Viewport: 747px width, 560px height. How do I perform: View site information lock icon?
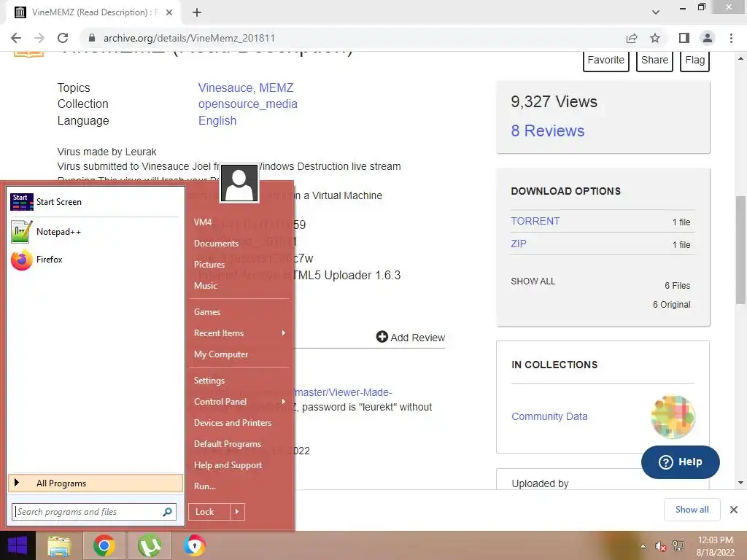[92, 38]
